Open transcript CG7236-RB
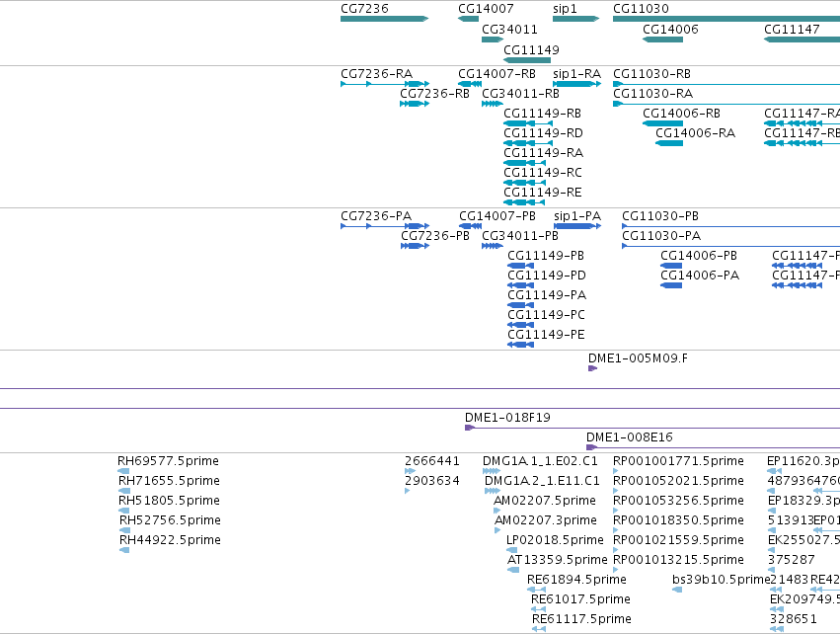The height and width of the screenshot is (634, 840). click(415, 104)
